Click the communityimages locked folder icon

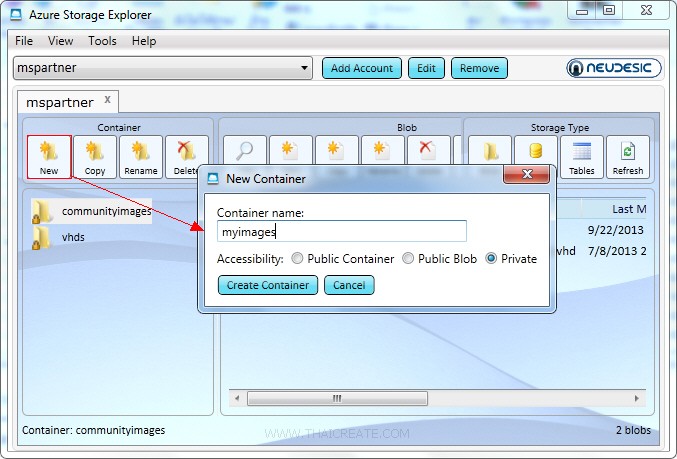pyautogui.click(x=41, y=211)
